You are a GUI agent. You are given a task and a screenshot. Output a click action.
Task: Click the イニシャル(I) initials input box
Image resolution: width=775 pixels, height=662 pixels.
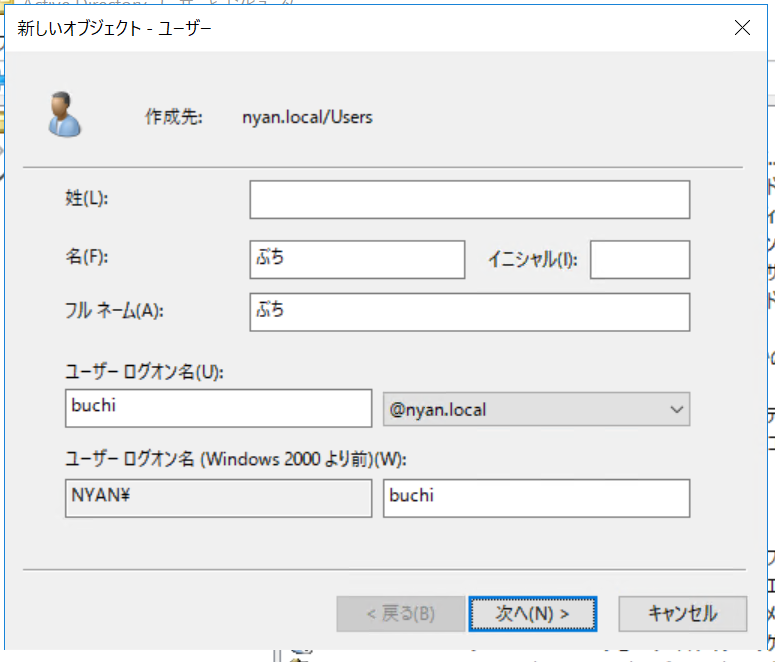click(x=639, y=259)
